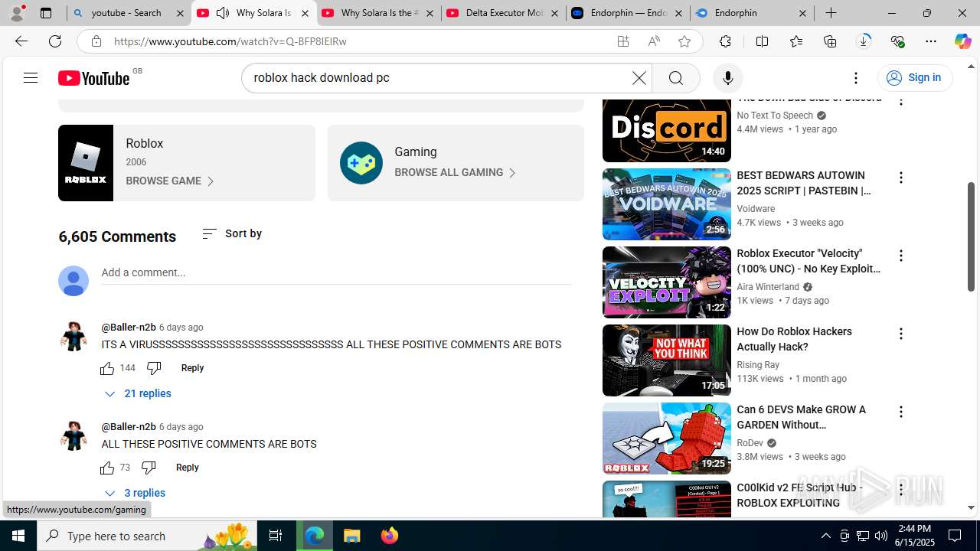Reply to the second Baller-n2b comment
The width and height of the screenshot is (980, 551).
coord(187,468)
